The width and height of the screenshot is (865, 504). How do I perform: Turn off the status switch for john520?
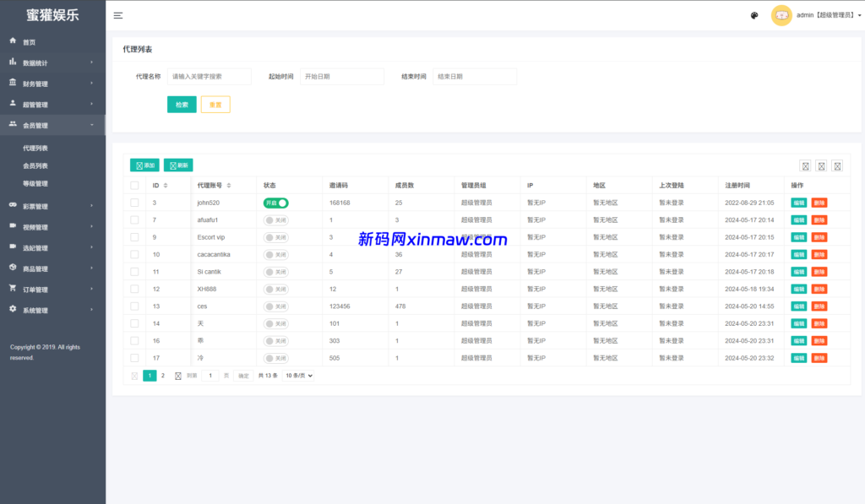[x=275, y=203]
